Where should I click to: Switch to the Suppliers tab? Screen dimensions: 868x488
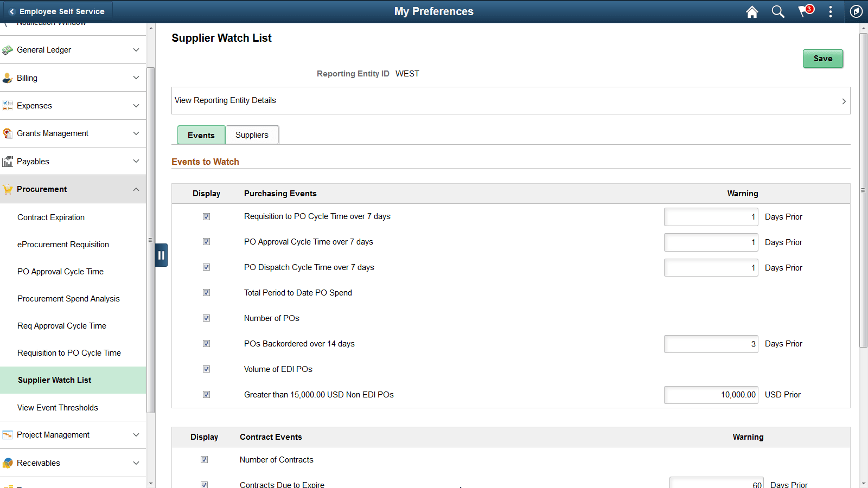click(x=252, y=134)
